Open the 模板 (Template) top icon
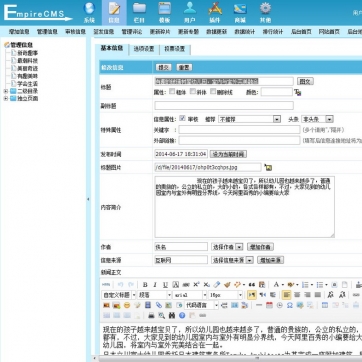The width and height of the screenshot is (362, 362). pyautogui.click(x=164, y=12)
